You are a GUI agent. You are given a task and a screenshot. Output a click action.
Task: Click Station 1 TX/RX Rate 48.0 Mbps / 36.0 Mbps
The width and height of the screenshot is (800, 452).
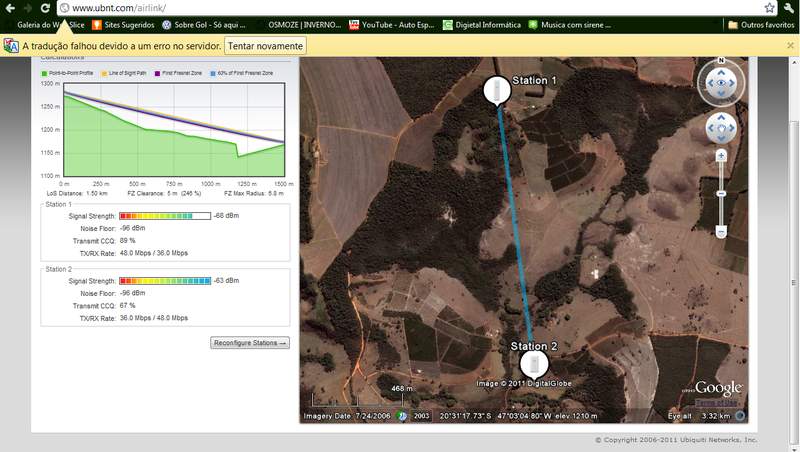154,253
